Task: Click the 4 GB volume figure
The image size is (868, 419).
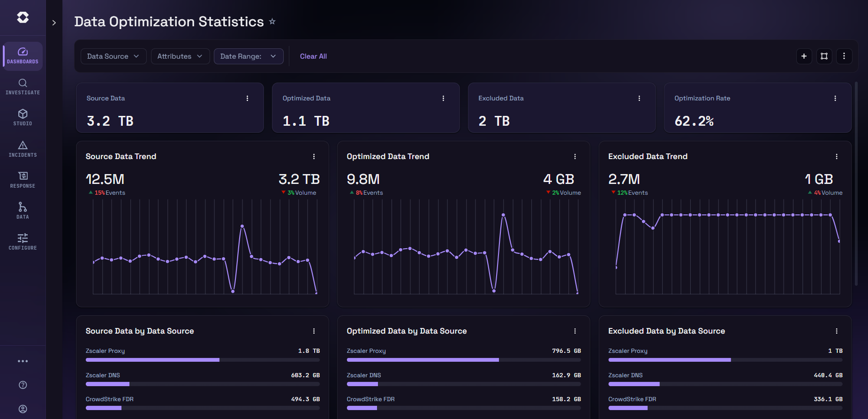Action: point(559,179)
